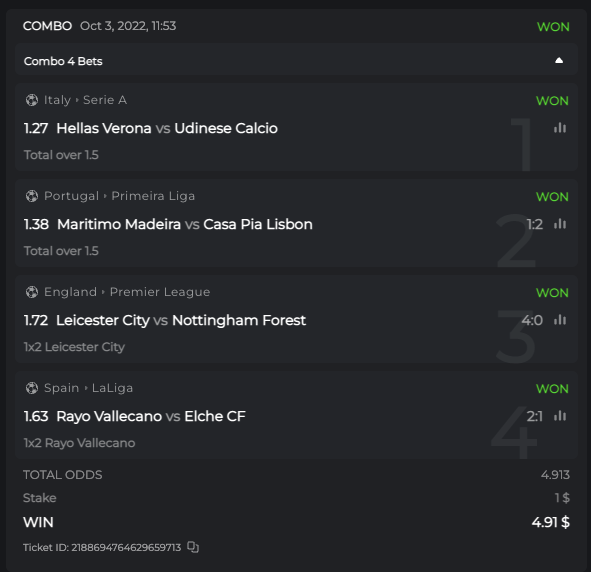Collapse the Combo 4 Bets section arrow

click(x=559, y=61)
